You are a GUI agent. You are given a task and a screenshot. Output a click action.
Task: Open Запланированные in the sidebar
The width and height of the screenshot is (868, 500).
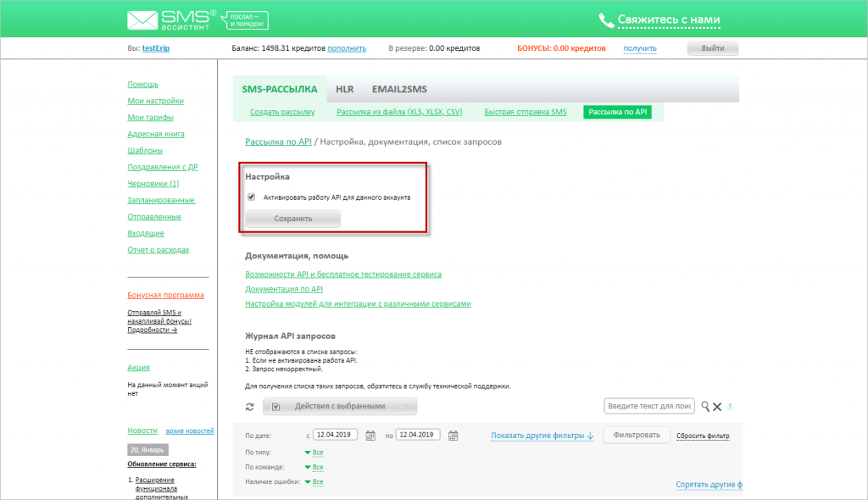click(x=161, y=200)
